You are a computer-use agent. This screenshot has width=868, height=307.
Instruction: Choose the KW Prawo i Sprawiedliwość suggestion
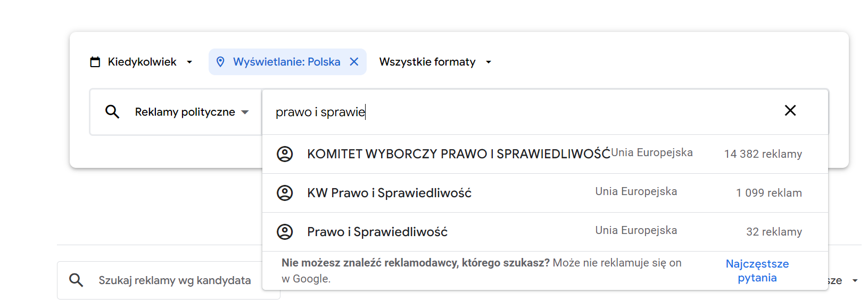[x=389, y=193]
